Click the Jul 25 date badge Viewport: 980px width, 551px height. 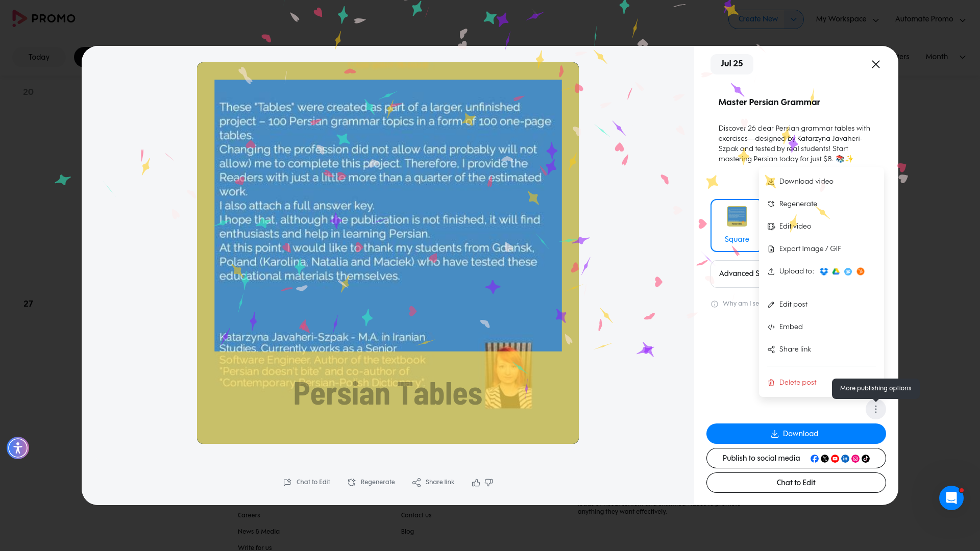[731, 64]
